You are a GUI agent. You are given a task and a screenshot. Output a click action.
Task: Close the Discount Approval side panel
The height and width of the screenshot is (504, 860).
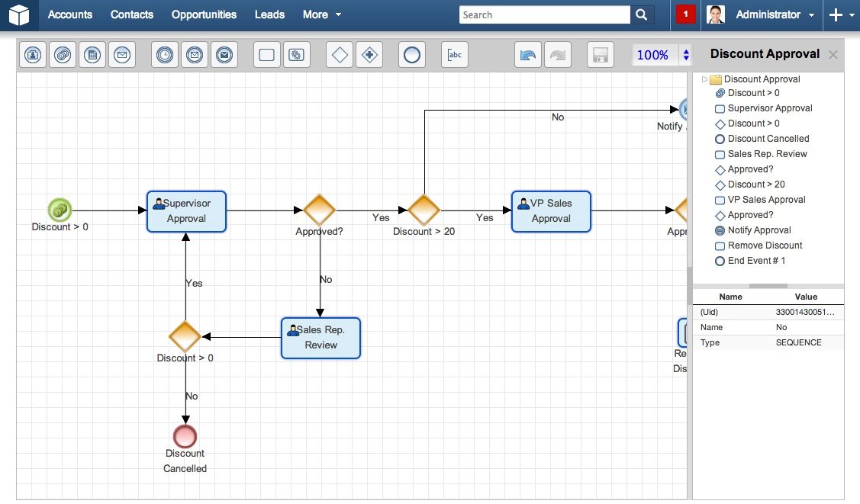[833, 55]
